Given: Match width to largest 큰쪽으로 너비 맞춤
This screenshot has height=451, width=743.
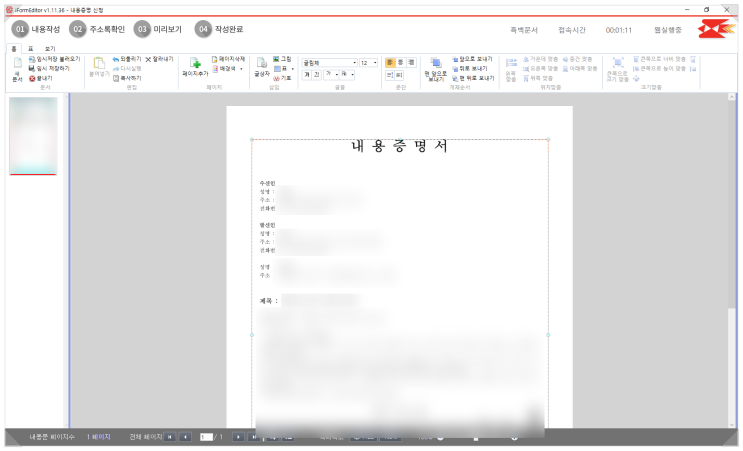Looking at the screenshot, I should pyautogui.click(x=660, y=59).
